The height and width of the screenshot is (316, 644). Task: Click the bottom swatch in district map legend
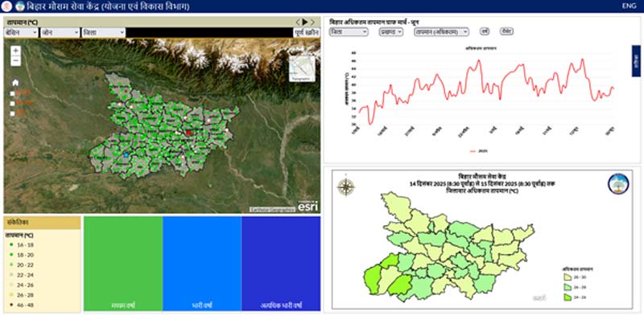pos(568,298)
